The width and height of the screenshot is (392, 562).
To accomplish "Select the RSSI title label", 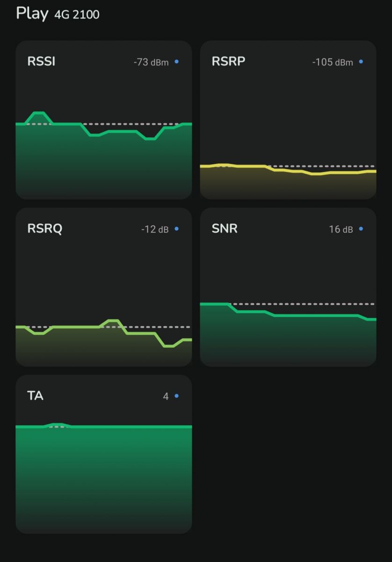I will point(41,61).
